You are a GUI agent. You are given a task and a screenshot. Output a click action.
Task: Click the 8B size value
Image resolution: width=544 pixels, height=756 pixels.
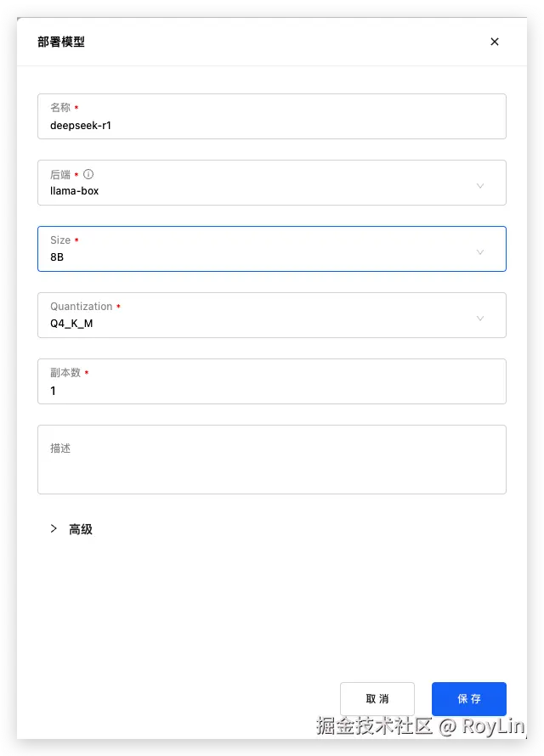[x=57, y=257]
